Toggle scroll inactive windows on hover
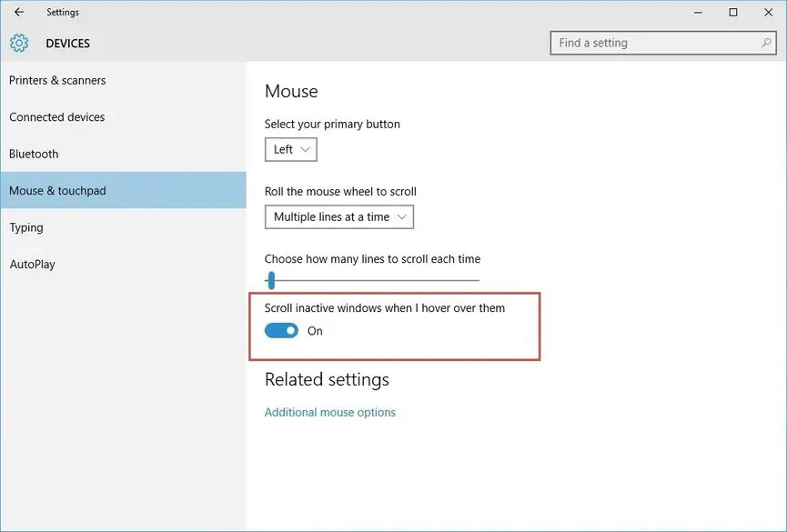The height and width of the screenshot is (532, 787). (281, 330)
